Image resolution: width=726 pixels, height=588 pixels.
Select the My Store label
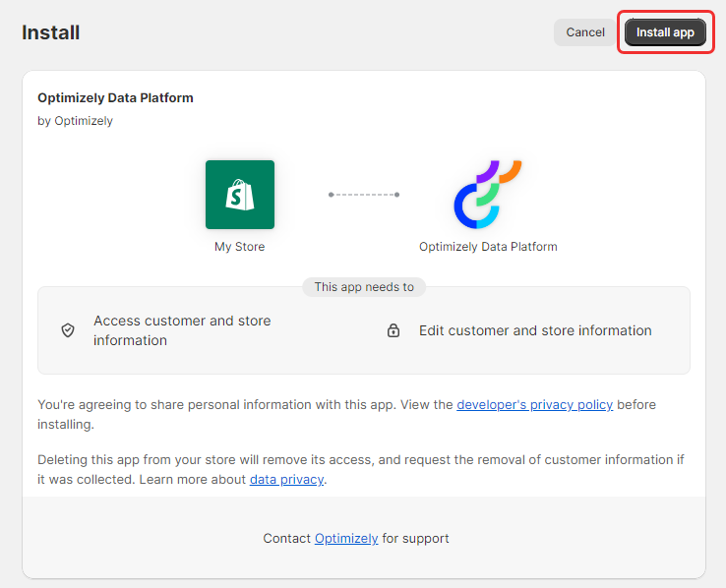[239, 247]
